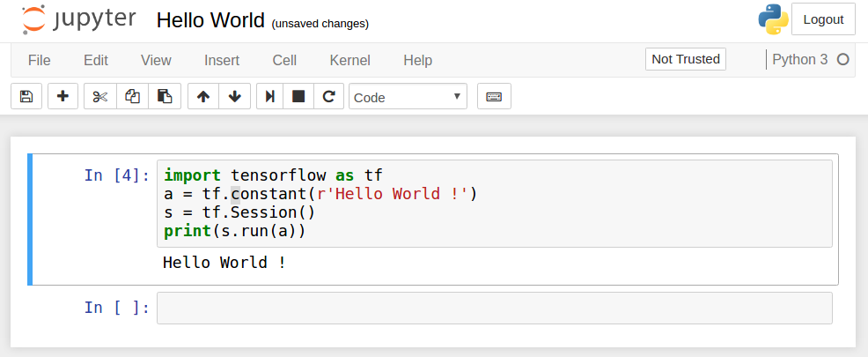868x357 pixels.
Task: Cut selected cells with the scissors icon
Action: (100, 96)
